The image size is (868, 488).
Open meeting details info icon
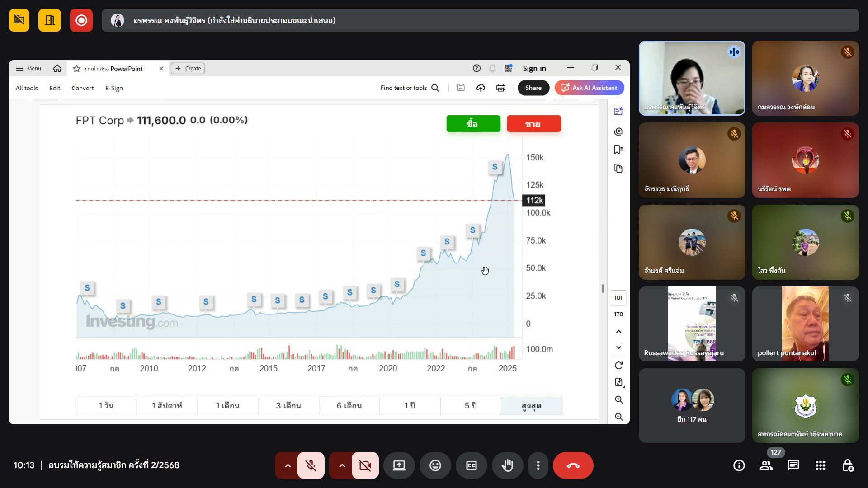[x=739, y=465]
